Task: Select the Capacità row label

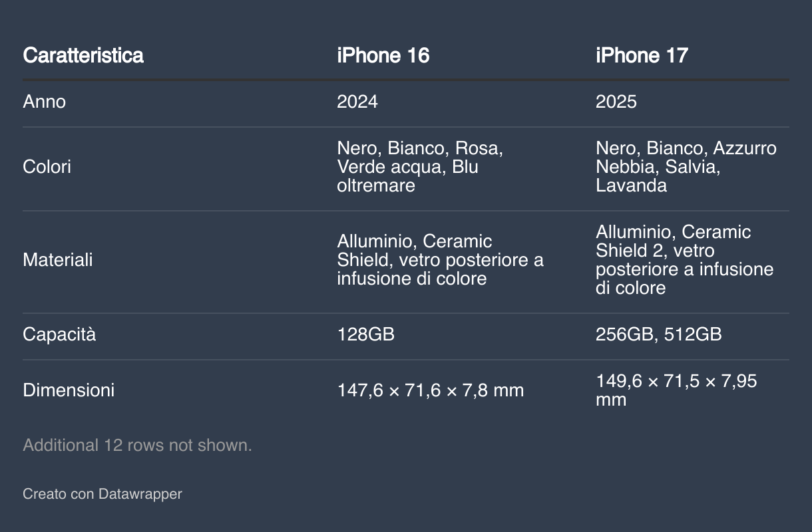Action: [59, 334]
